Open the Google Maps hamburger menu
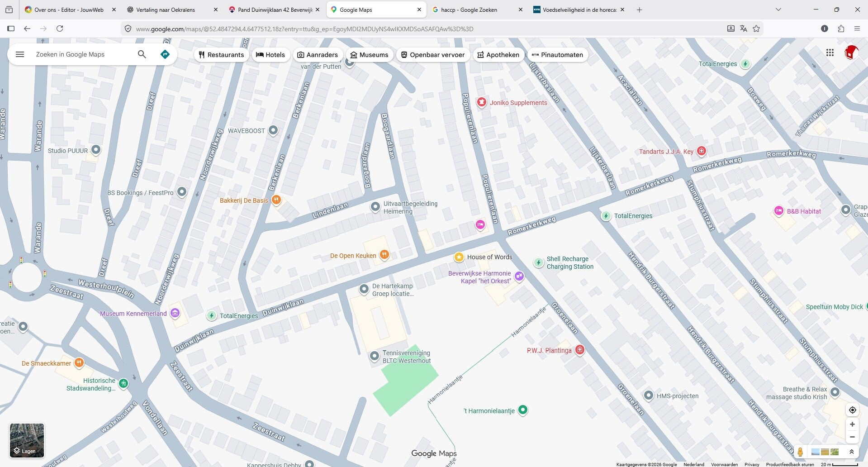Image resolution: width=868 pixels, height=467 pixels. [x=20, y=54]
